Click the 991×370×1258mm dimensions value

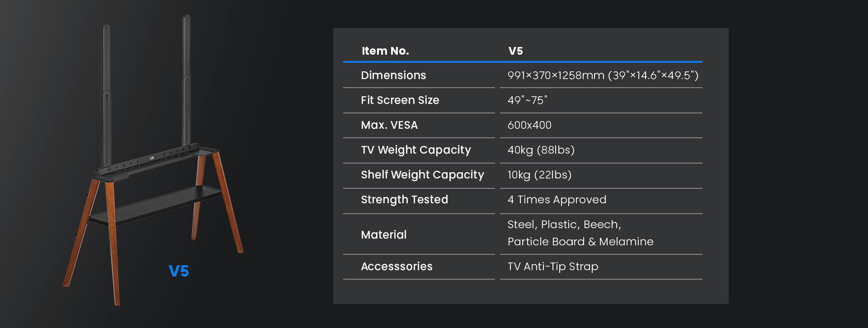coord(603,75)
